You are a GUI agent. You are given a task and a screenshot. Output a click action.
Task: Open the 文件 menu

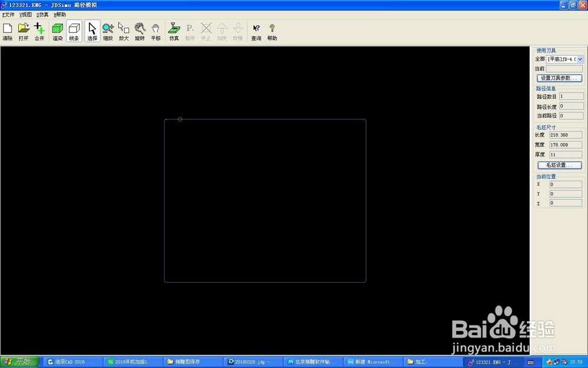8,15
